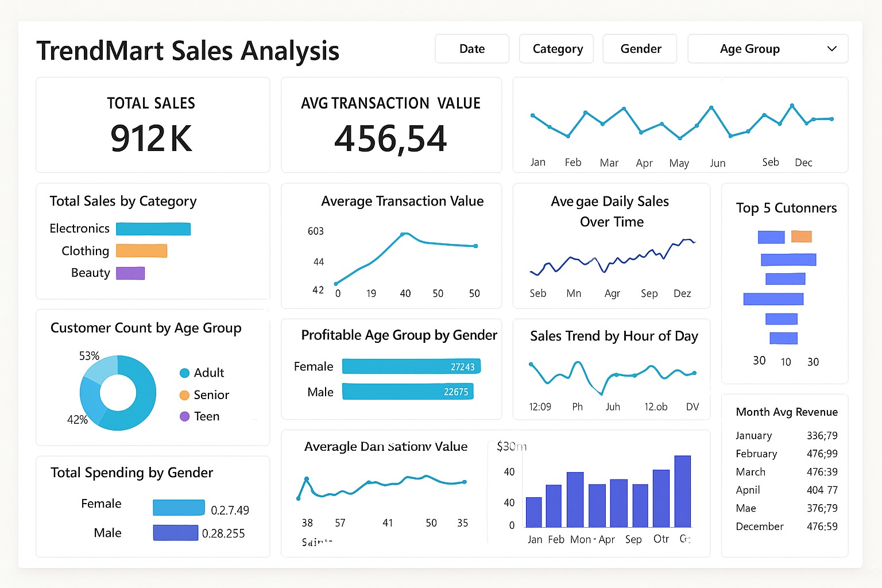The height and width of the screenshot is (588, 882).
Task: Click the Clothing bar segment
Action: [141, 250]
